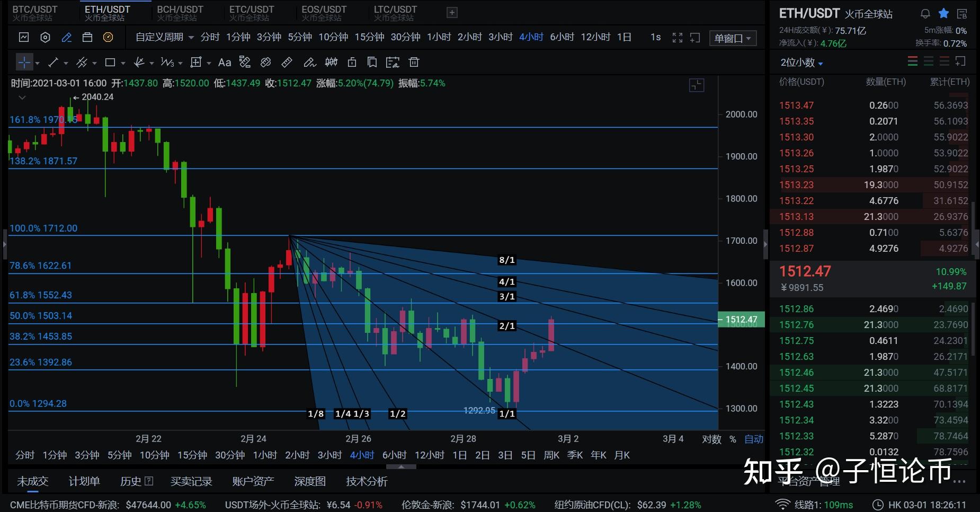Open the 2位小数 decimal precision dropdown

(x=801, y=63)
